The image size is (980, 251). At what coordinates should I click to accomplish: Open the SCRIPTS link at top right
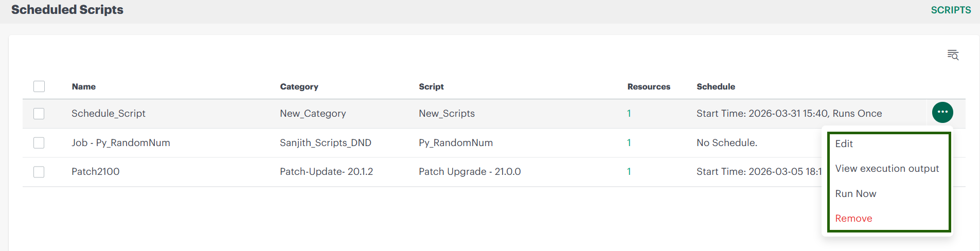951,10
